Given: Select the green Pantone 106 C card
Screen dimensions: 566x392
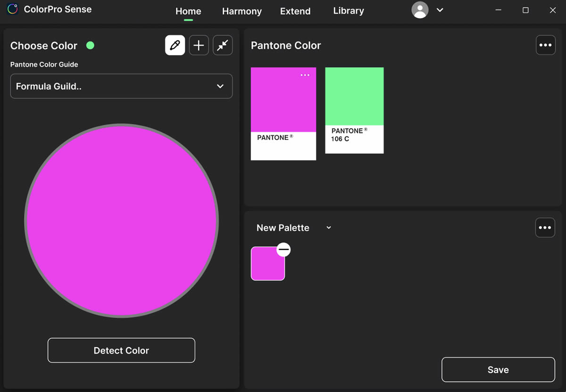Looking at the screenshot, I should [354, 110].
